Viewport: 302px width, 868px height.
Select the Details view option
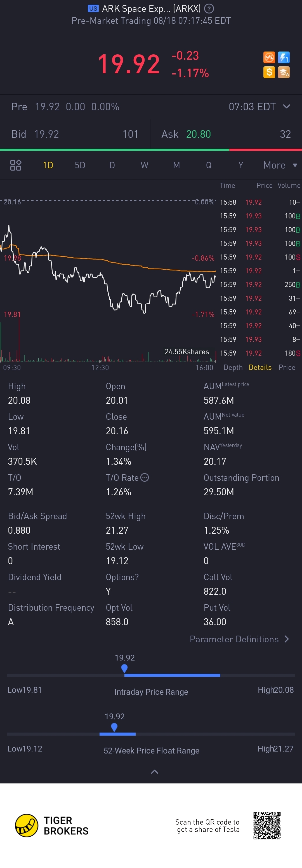pos(260,367)
